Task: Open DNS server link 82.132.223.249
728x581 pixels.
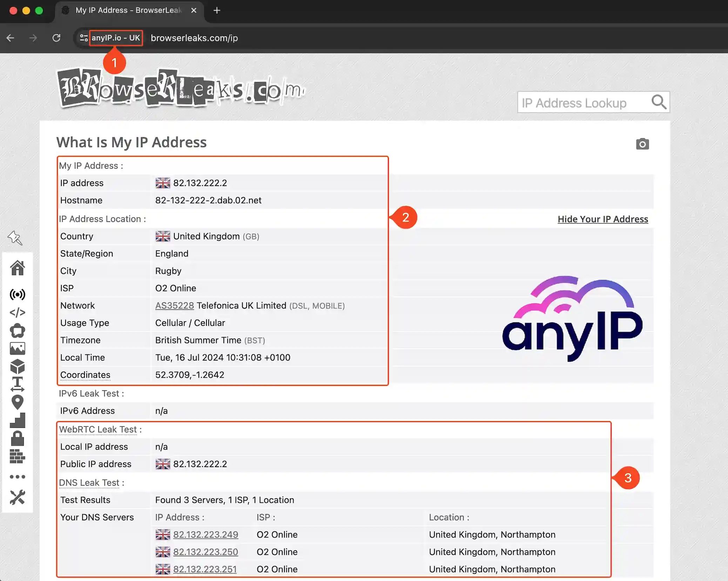Action: click(x=205, y=534)
